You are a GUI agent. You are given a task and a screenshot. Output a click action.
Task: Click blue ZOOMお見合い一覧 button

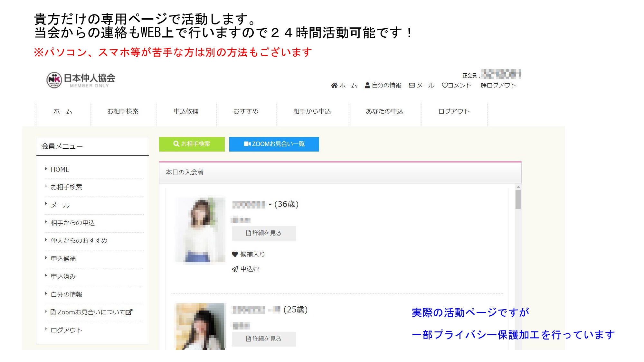274,144
